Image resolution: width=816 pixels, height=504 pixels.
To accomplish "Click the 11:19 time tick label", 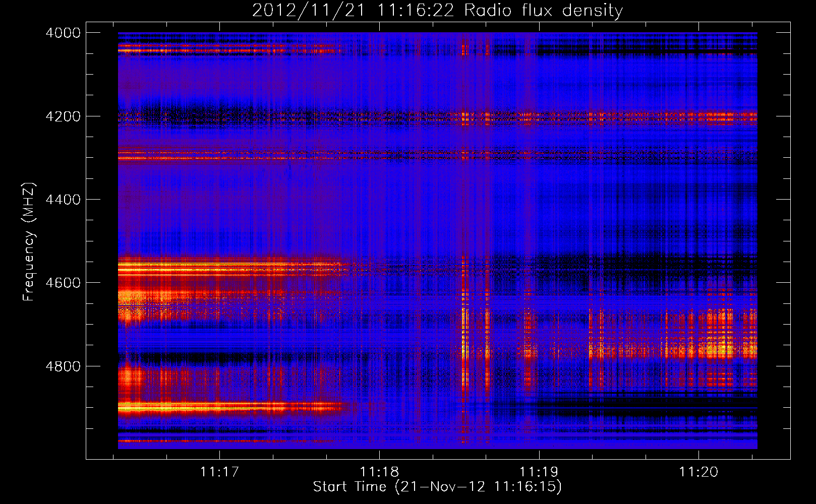I will point(539,472).
